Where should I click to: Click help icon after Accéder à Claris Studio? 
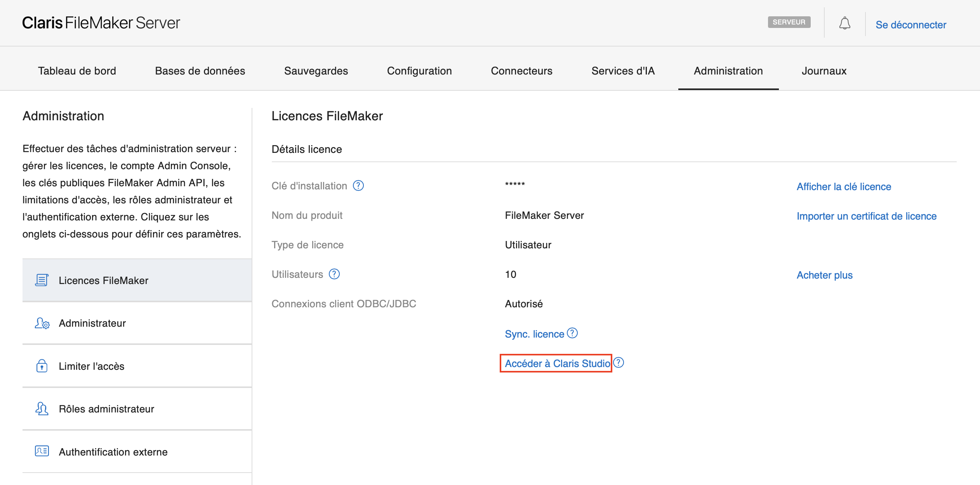[619, 363]
